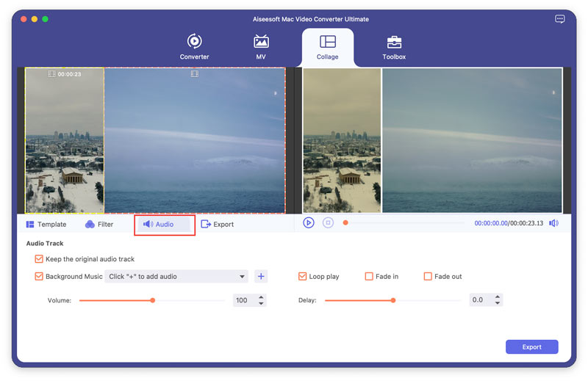Select the left city video clip in collage
The image size is (588, 381).
coord(65,147)
